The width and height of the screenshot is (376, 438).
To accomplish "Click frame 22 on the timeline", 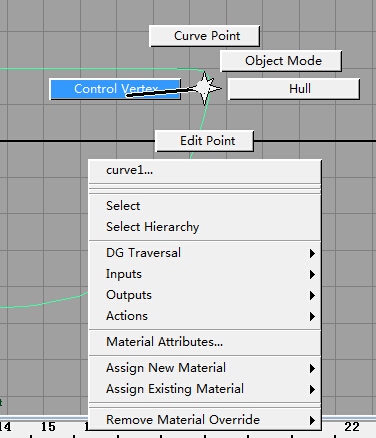I will (352, 427).
